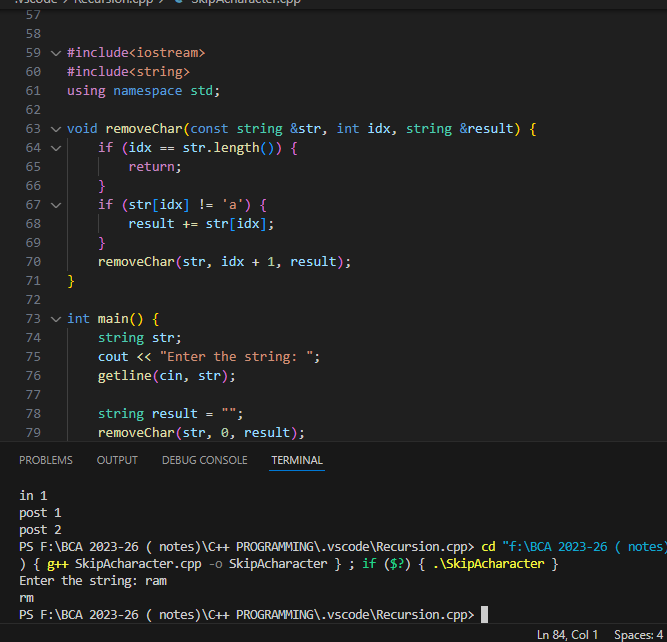Click 'string str;' declaration on line 74
The height and width of the screenshot is (642, 667).
click(x=140, y=338)
